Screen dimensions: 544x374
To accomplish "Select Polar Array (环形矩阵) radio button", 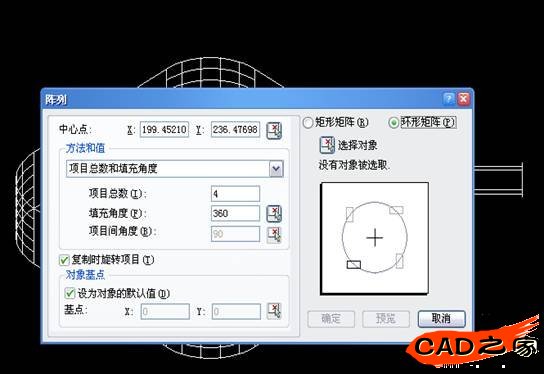I will coord(393,122).
